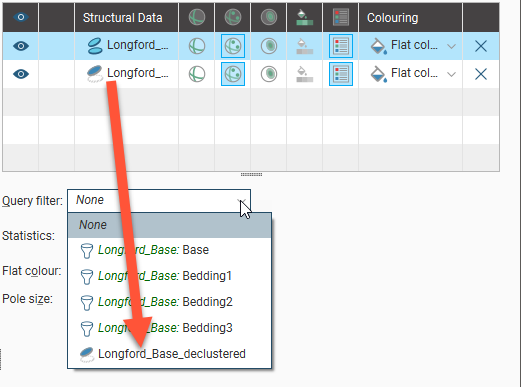Toggle visibility of first Longford row
The width and height of the screenshot is (521, 387).
(x=21, y=46)
